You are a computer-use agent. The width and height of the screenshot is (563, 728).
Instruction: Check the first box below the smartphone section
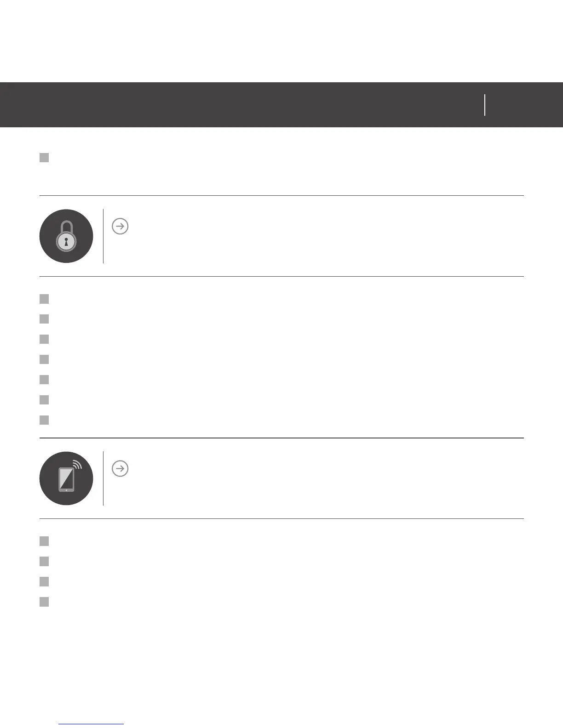tap(44, 541)
